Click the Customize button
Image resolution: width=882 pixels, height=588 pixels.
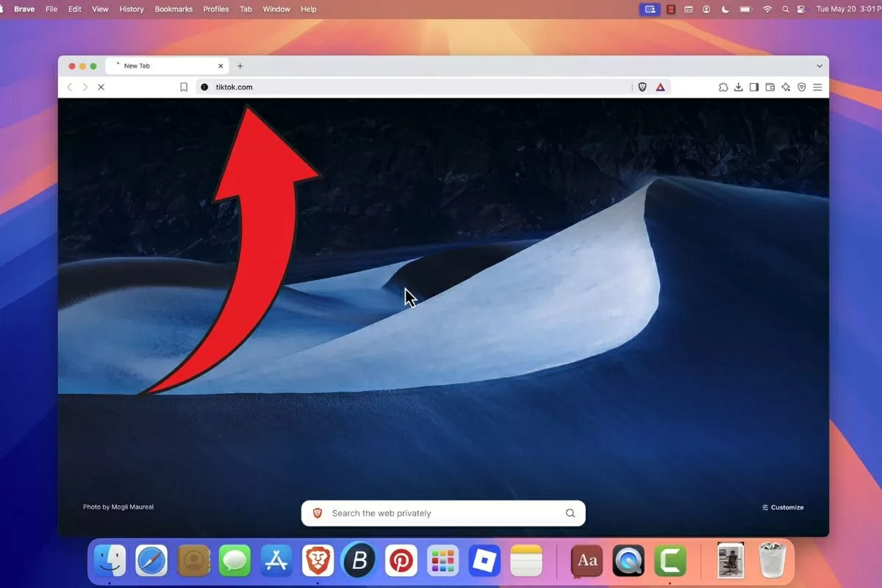[784, 507]
